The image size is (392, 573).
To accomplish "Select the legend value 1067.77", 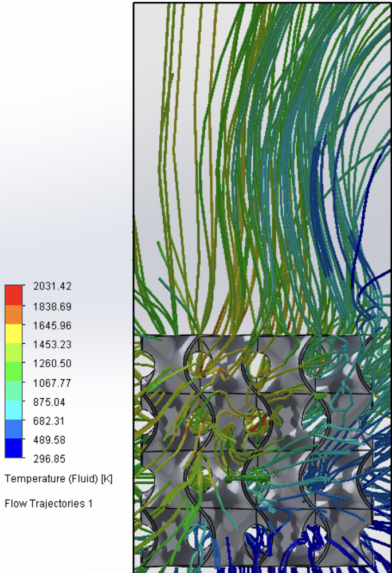I will click(x=52, y=383).
